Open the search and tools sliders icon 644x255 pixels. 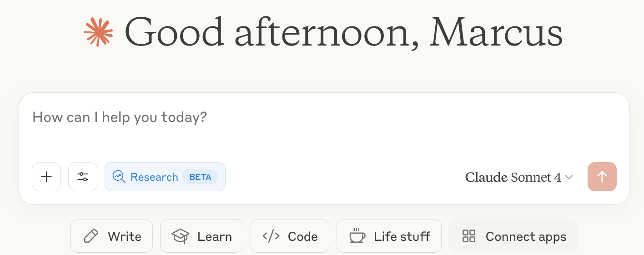pos(83,177)
